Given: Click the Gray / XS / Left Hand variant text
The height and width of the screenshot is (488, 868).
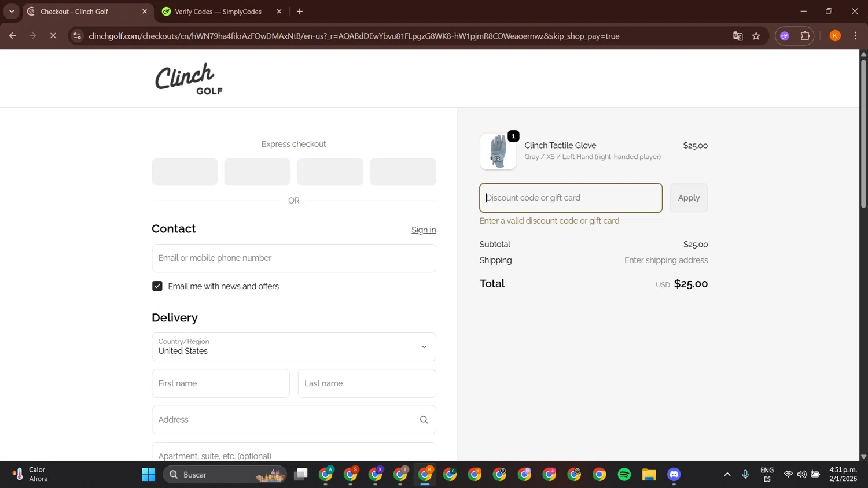Looking at the screenshot, I should pos(593,157).
